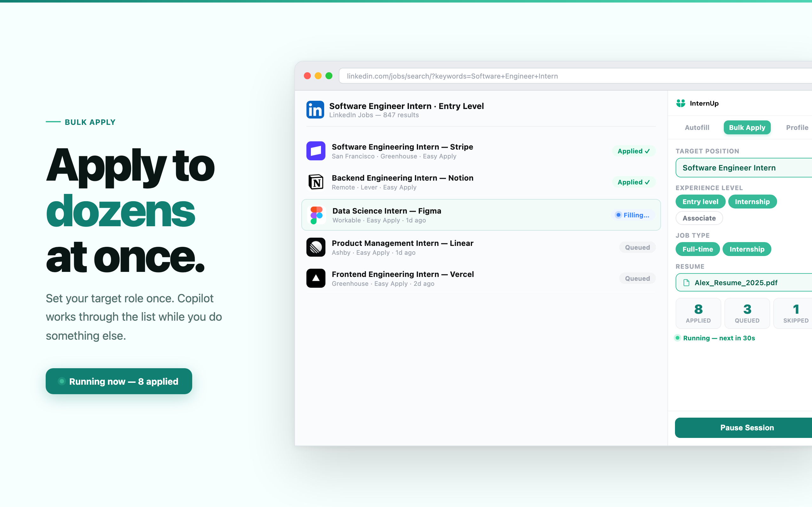
Task: Click the Target Position input field
Action: [x=743, y=168]
